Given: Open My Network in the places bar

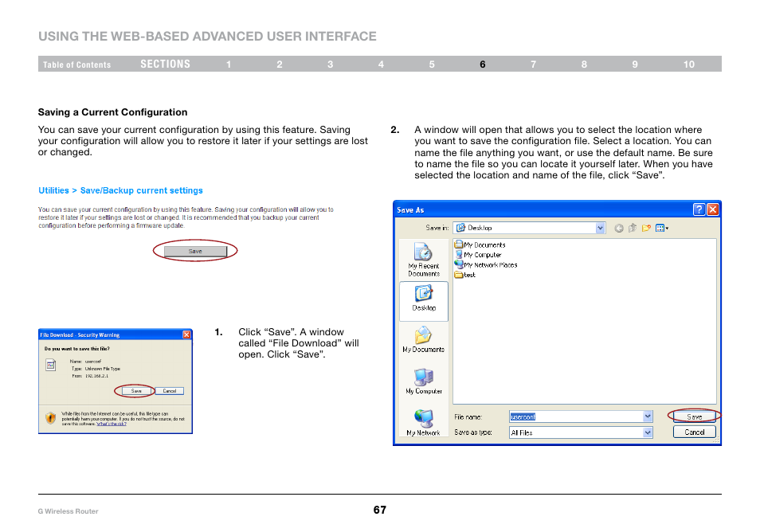Looking at the screenshot, I should [423, 423].
